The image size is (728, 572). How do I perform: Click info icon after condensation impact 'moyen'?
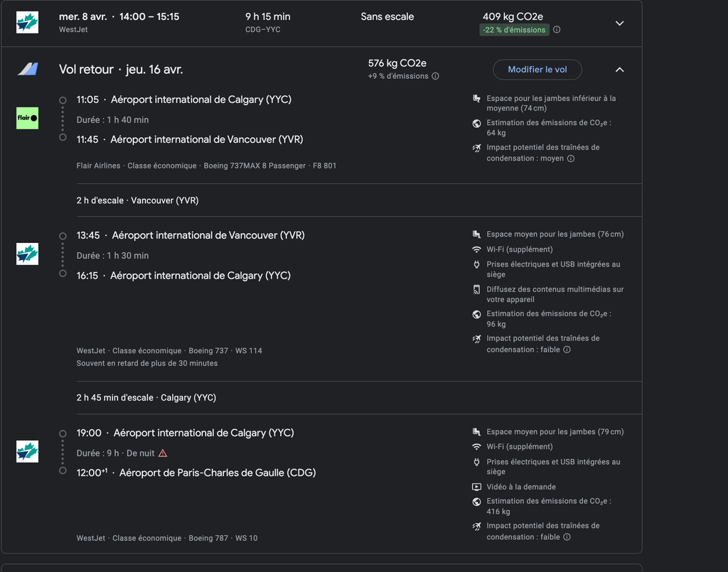coord(571,158)
